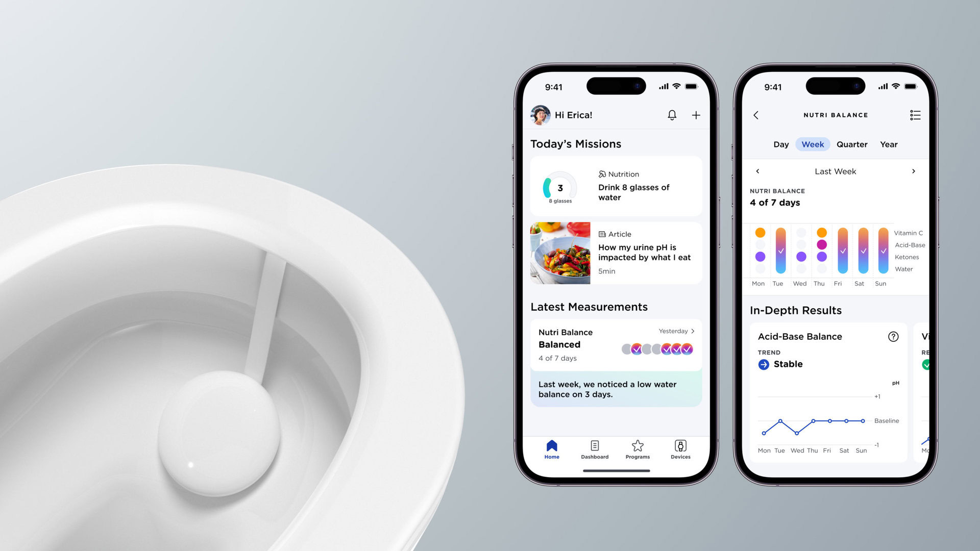Tap the Home icon in bottom nav

pos(551,446)
